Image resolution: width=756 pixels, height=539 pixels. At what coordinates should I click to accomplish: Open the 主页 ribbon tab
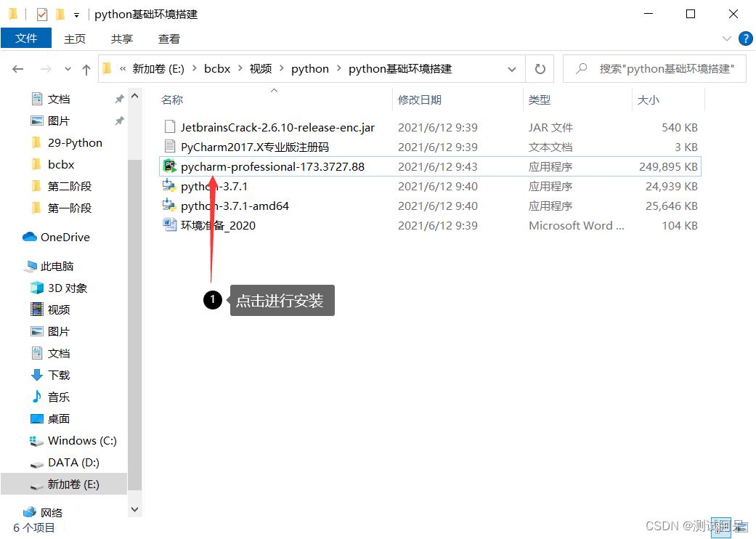pyautogui.click(x=75, y=38)
